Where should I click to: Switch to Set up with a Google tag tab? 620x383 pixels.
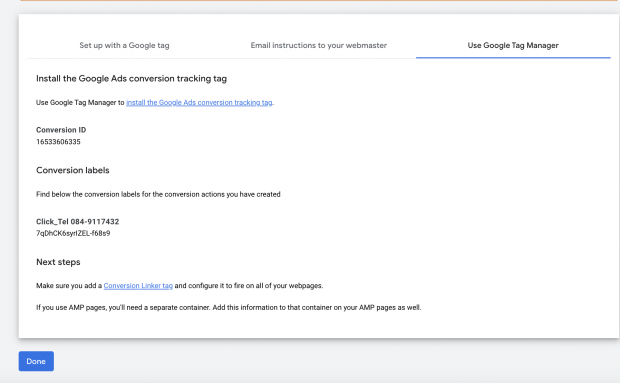tap(124, 45)
